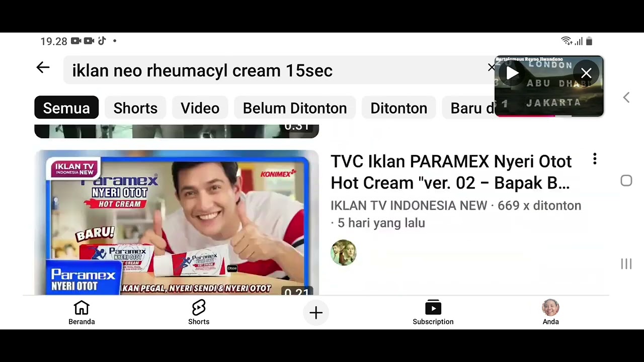
Task: Select the Ditonton filter chip
Action: tap(399, 108)
